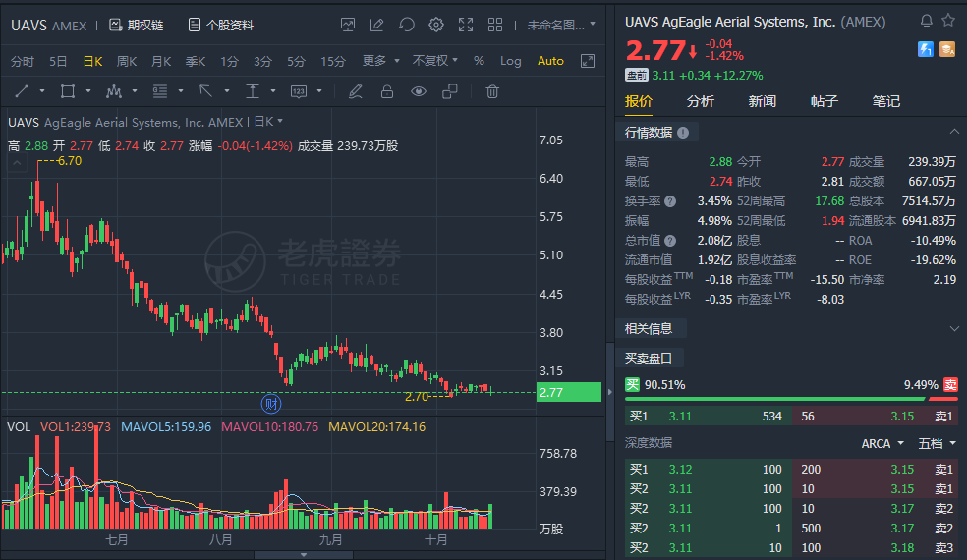Image resolution: width=967 pixels, height=560 pixels.
Task: Open the ARCA exchange dropdown
Action: click(882, 443)
